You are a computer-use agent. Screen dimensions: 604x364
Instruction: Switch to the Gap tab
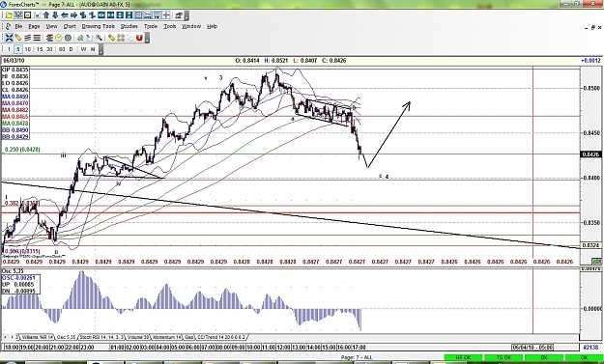[x=188, y=337]
